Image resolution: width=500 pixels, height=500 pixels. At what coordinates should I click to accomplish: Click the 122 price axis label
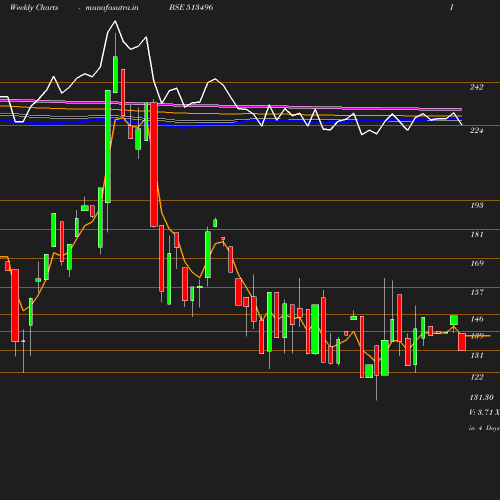[477, 377]
